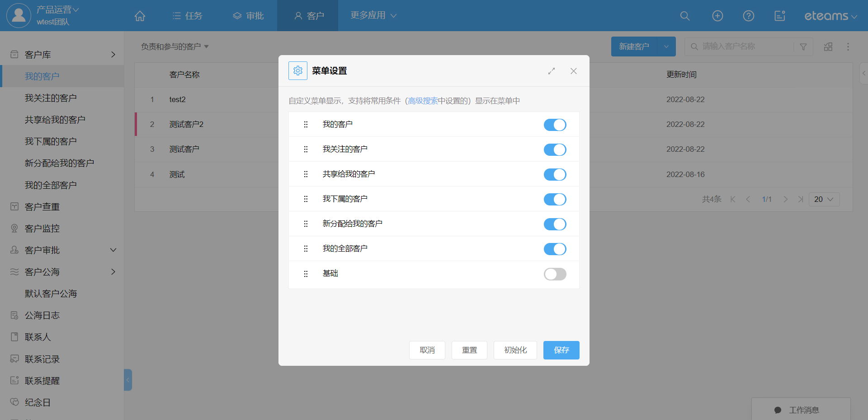The height and width of the screenshot is (420, 868).
Task: Expand the menu settings dialog to fullscreen
Action: coord(551,71)
